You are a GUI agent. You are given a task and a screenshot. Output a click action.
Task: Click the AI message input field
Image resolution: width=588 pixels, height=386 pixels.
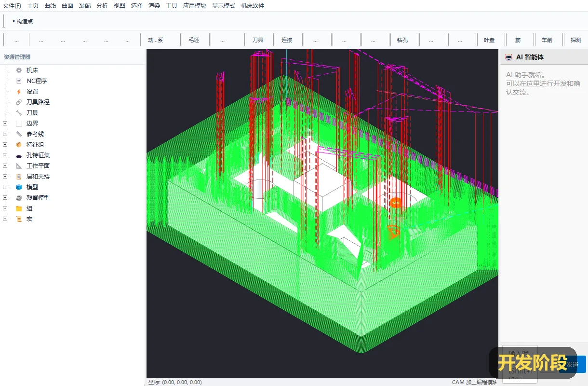520,364
